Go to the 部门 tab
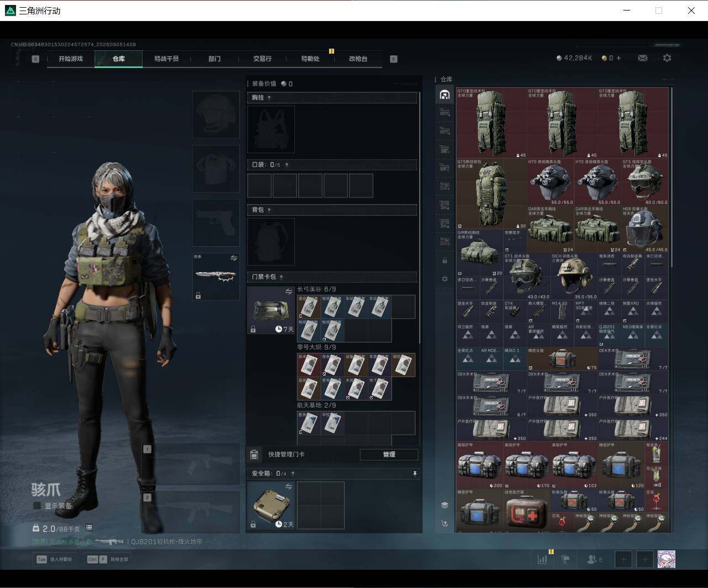Screen dimensions: 708x588 [215, 59]
